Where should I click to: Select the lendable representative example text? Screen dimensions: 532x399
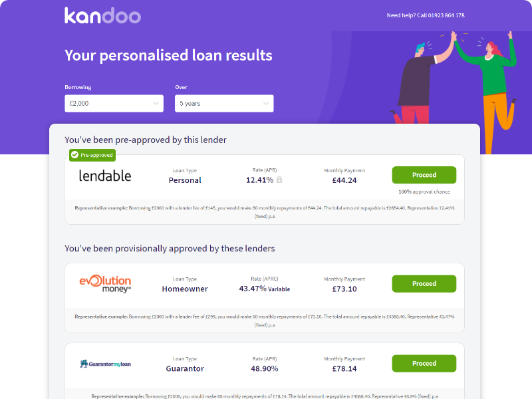click(x=265, y=211)
